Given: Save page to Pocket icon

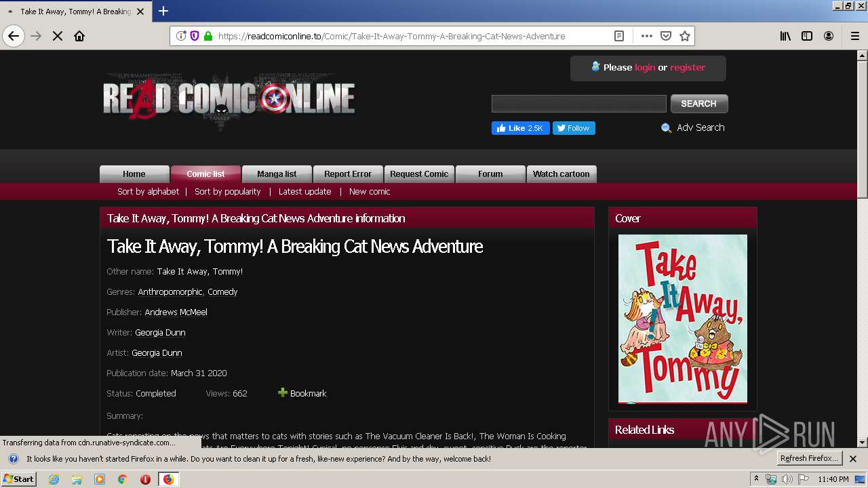Looking at the screenshot, I should [x=666, y=36].
